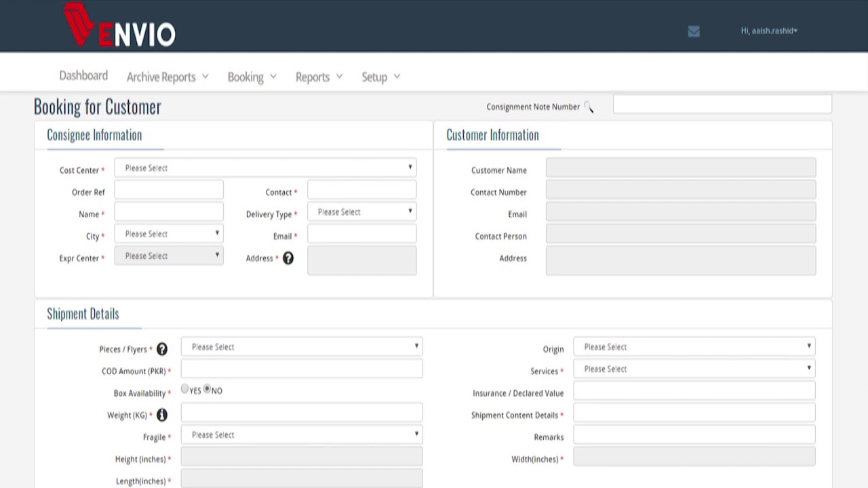The height and width of the screenshot is (488, 868).
Task: Open the messages envelope icon
Action: click(x=693, y=31)
